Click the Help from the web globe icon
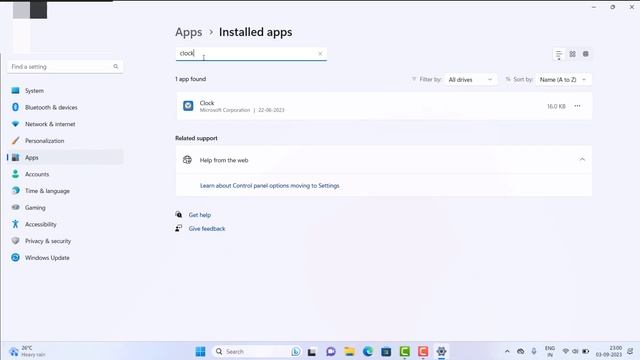The image size is (640, 360). (x=187, y=160)
